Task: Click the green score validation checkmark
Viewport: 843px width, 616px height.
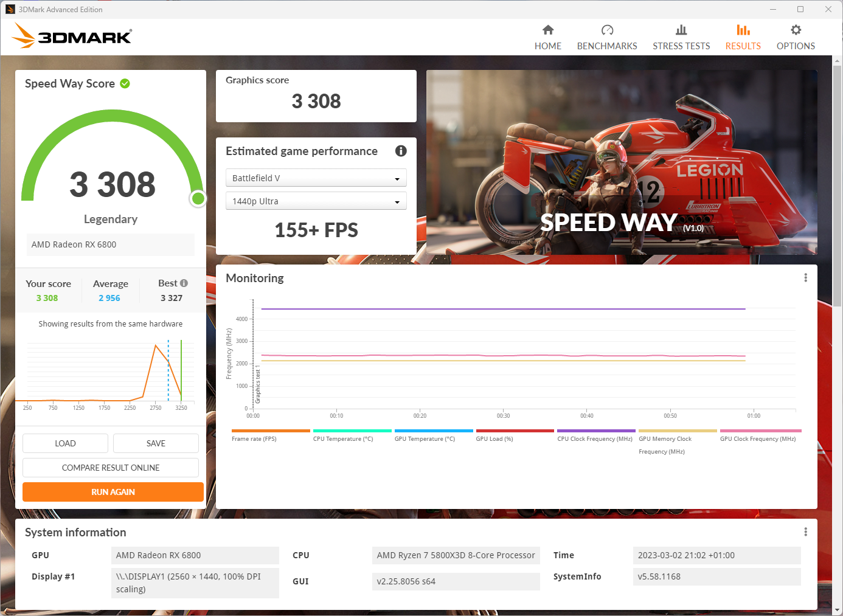Action: pyautogui.click(x=125, y=83)
